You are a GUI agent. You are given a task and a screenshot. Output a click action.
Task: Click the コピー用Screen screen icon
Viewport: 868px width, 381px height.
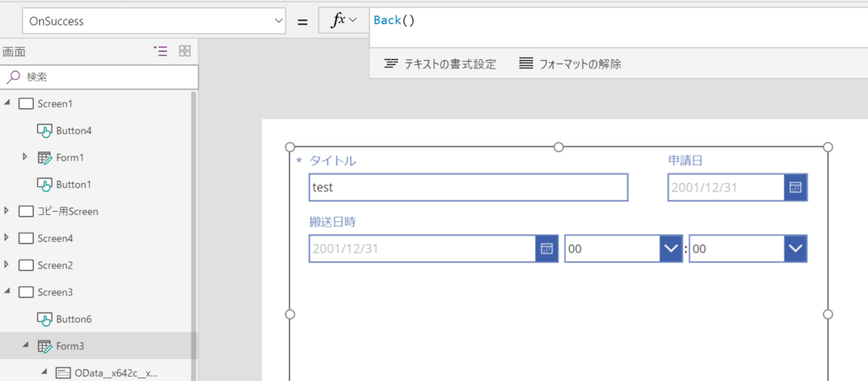26,211
